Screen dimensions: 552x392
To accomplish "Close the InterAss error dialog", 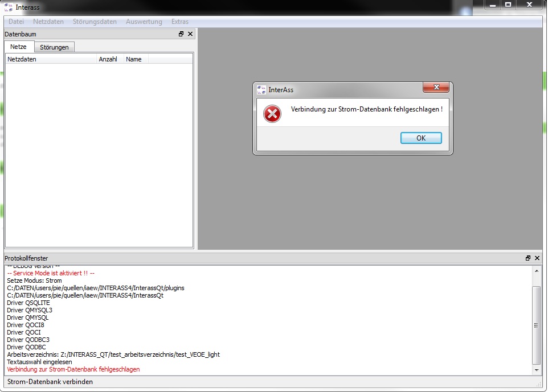I will [x=436, y=87].
